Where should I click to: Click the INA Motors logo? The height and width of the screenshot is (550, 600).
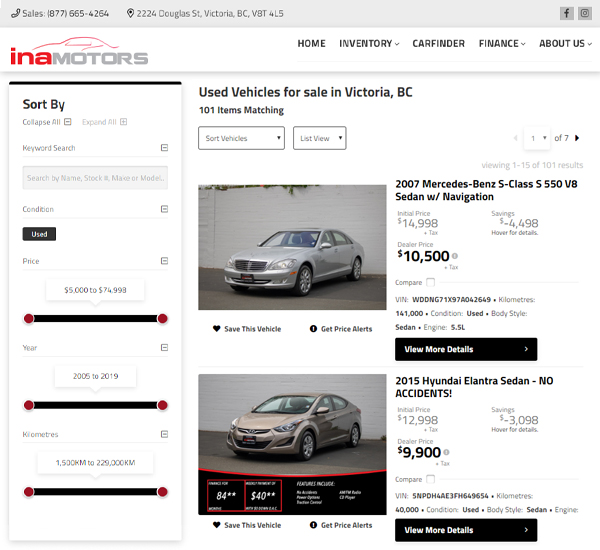coord(79,51)
